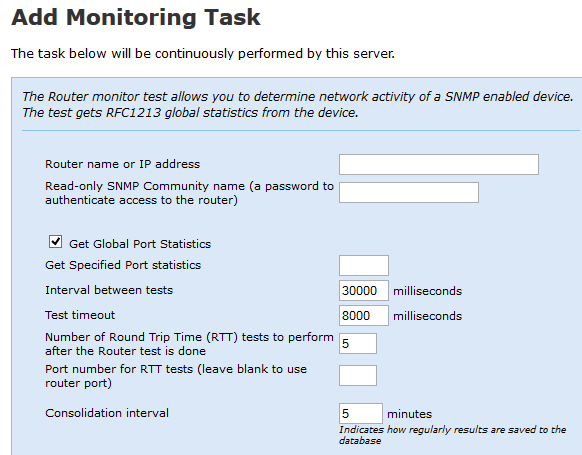Click the Get Global Port Statistics label text
Screen dimensions: 582x455
coord(140,244)
